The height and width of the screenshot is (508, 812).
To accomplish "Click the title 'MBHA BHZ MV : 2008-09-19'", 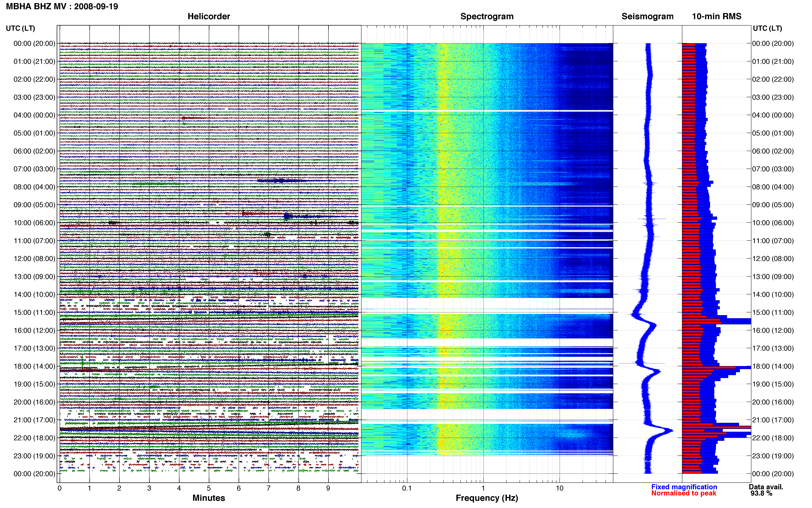I will 62,6.
